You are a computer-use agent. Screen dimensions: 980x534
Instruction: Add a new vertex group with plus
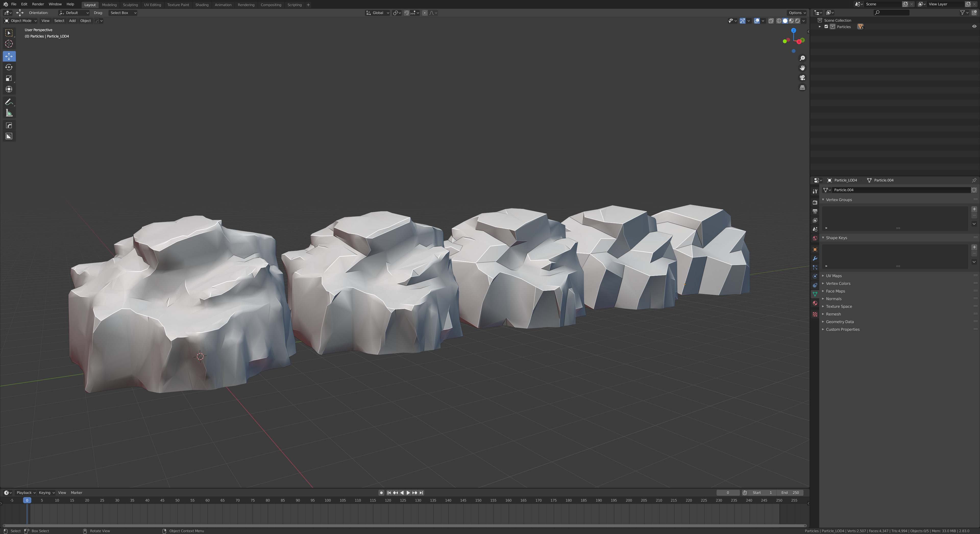974,209
